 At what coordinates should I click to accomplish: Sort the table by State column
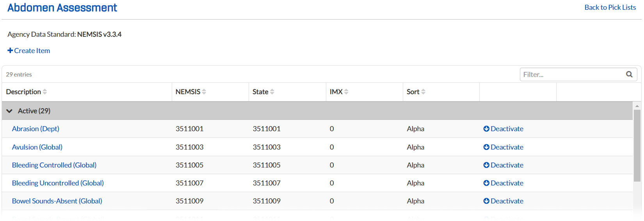coord(272,92)
